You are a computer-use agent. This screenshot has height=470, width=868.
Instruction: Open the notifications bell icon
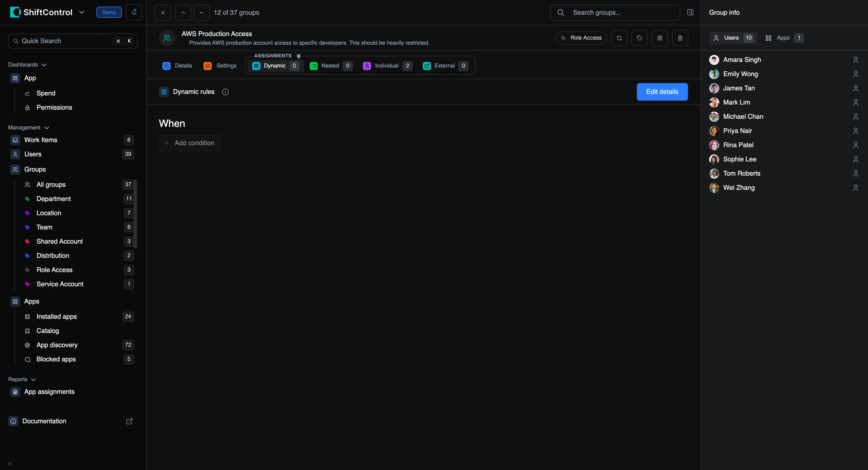coord(134,12)
